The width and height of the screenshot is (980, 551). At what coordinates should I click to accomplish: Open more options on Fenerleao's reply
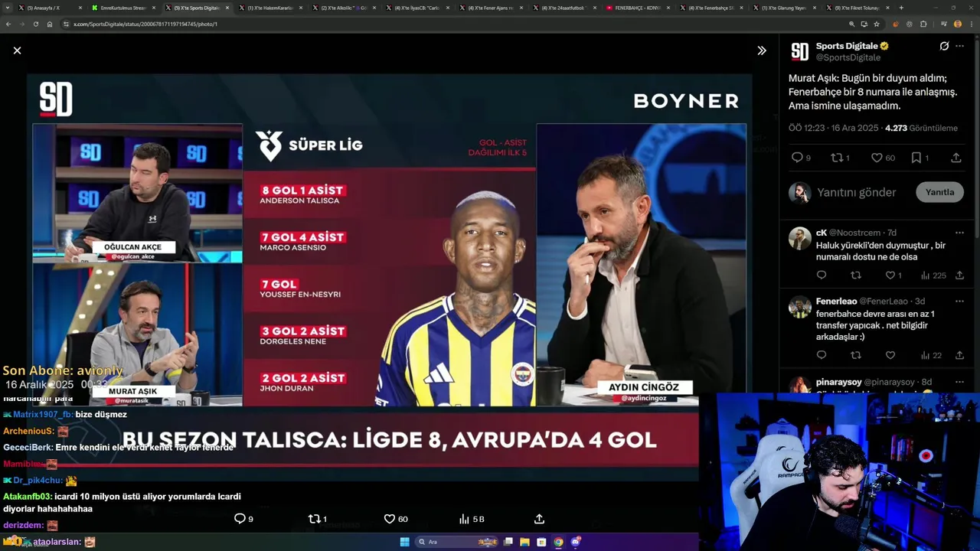coord(959,302)
